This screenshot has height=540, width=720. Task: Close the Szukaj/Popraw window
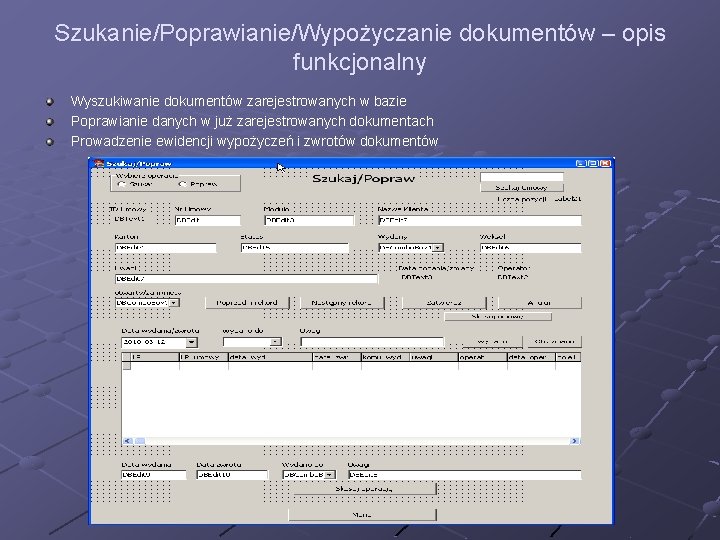tap(606, 163)
